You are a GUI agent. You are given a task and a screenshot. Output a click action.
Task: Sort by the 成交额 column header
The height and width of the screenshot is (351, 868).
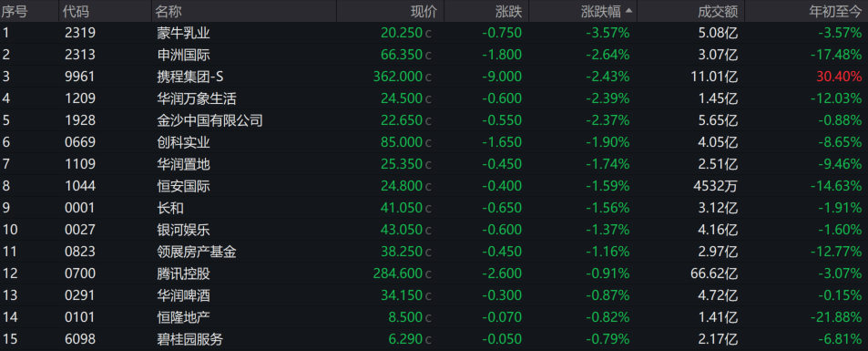coord(718,11)
